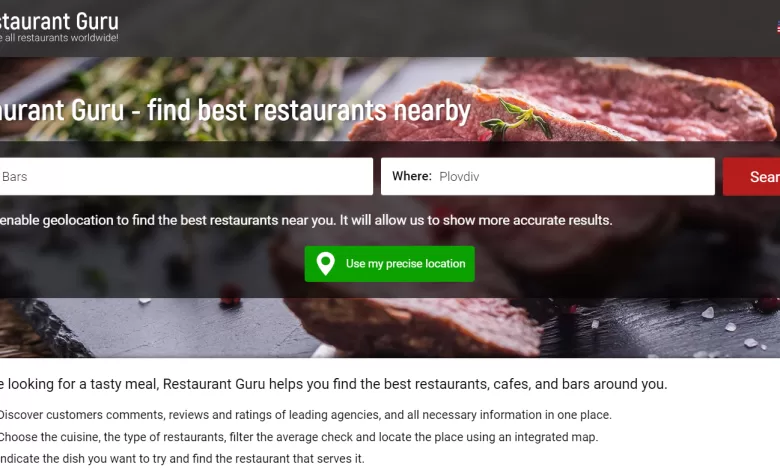Click the red Search button
The height and width of the screenshot is (470, 780).
click(x=751, y=177)
